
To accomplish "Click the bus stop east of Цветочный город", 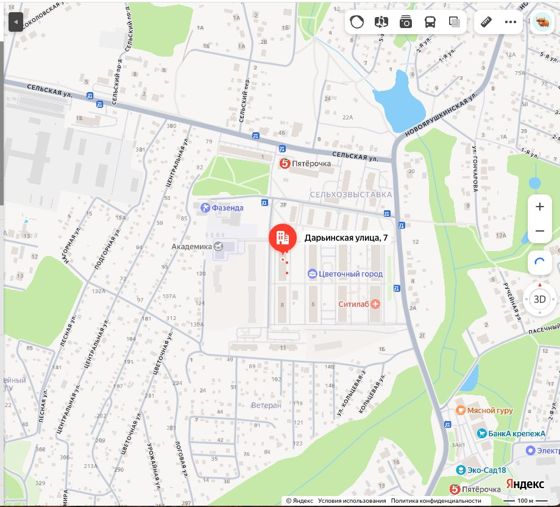I will pyautogui.click(x=396, y=288).
